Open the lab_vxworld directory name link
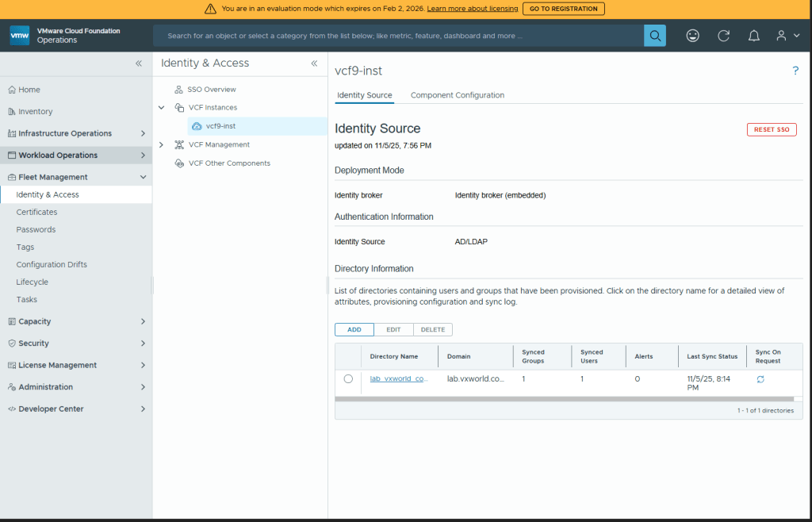812x522 pixels. click(398, 378)
